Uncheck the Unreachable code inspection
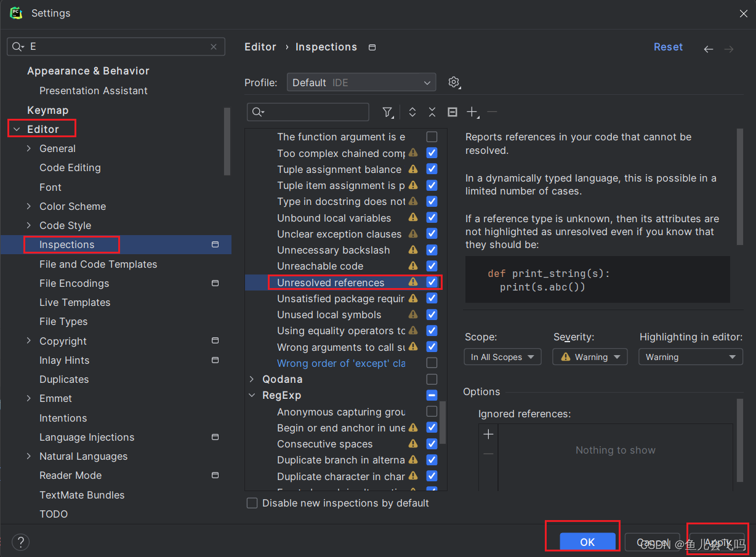The height and width of the screenshot is (557, 756). [432, 266]
